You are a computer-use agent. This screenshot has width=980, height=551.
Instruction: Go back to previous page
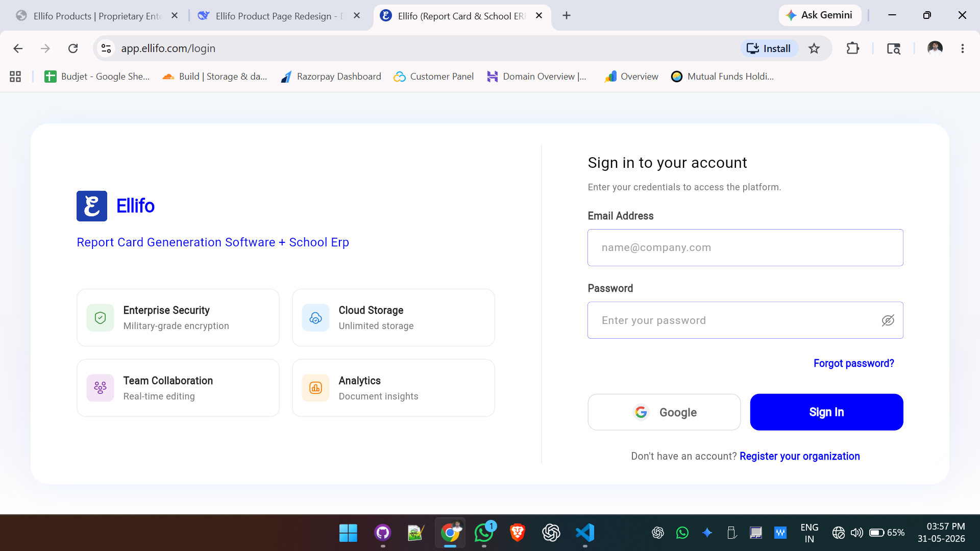18,48
